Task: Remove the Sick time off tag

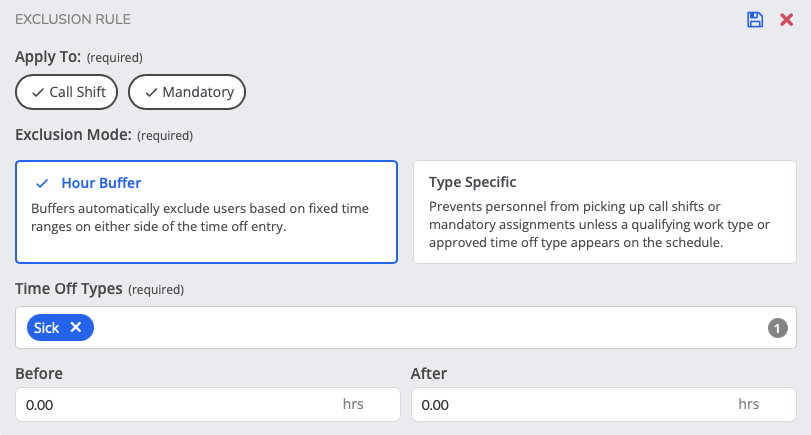Action: click(76, 327)
